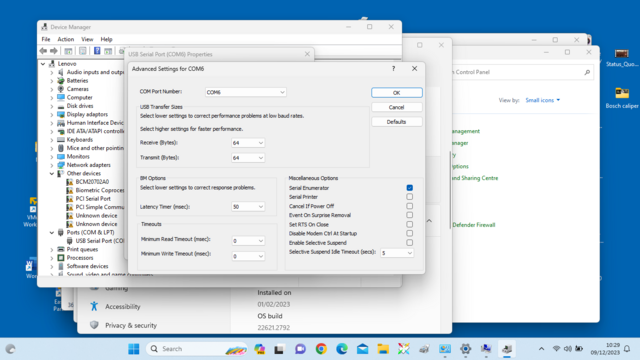Uncheck the Serial Enumerator checkbox
This screenshot has height=360, width=640.
click(409, 188)
